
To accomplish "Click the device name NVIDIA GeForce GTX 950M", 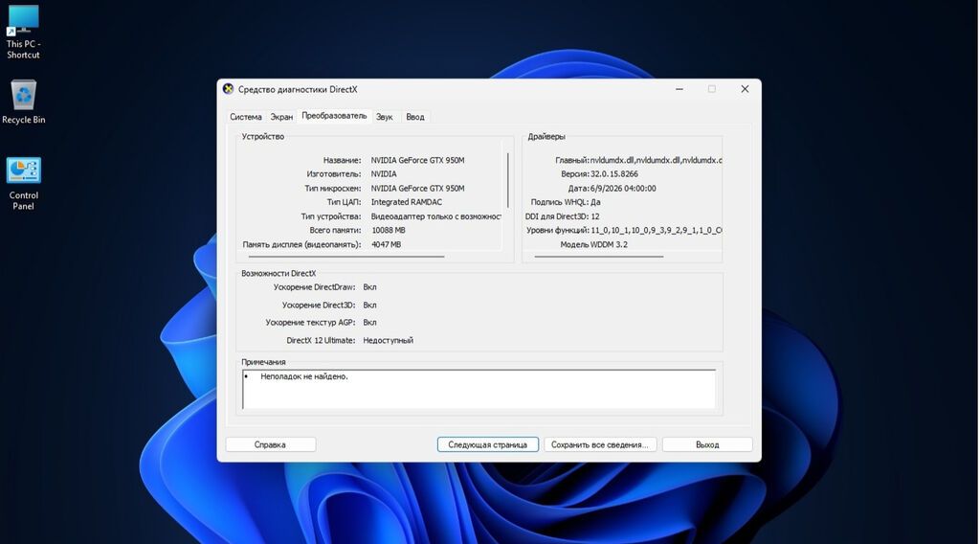I will pyautogui.click(x=417, y=160).
